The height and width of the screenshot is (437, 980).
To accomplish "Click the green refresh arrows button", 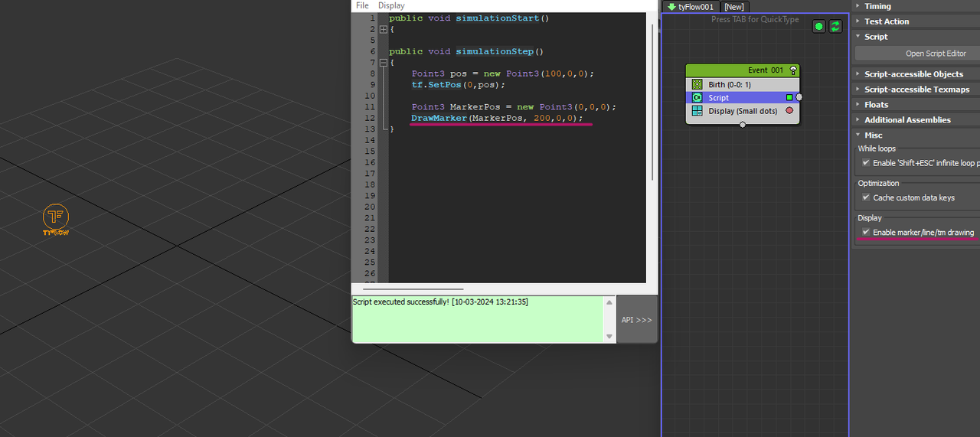I will (x=835, y=27).
